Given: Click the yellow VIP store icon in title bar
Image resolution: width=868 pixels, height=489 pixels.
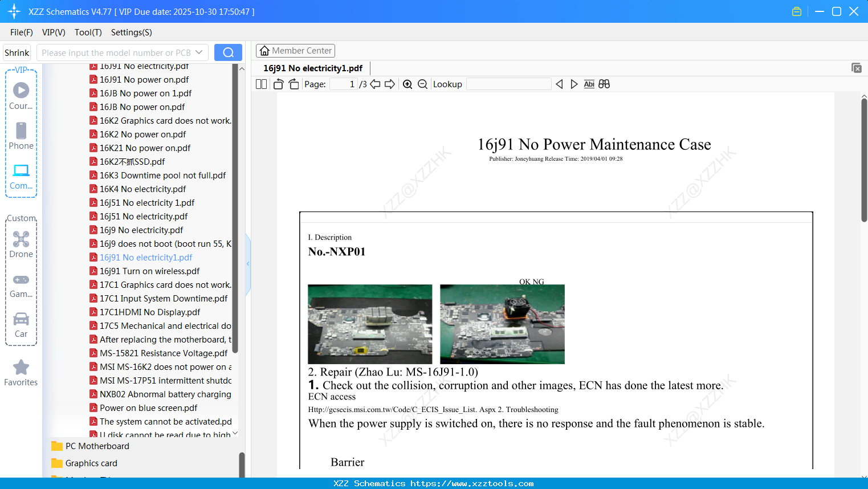Looking at the screenshot, I should (797, 11).
